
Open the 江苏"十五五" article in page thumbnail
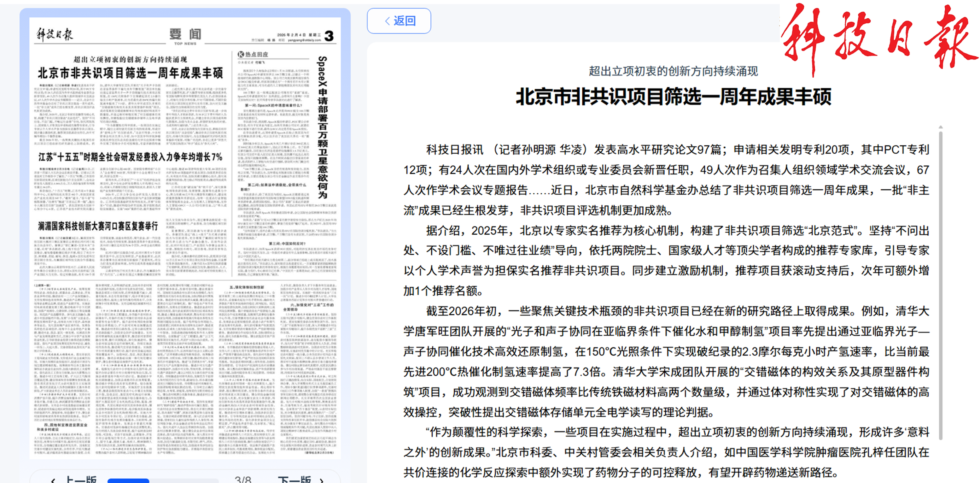pos(131,157)
